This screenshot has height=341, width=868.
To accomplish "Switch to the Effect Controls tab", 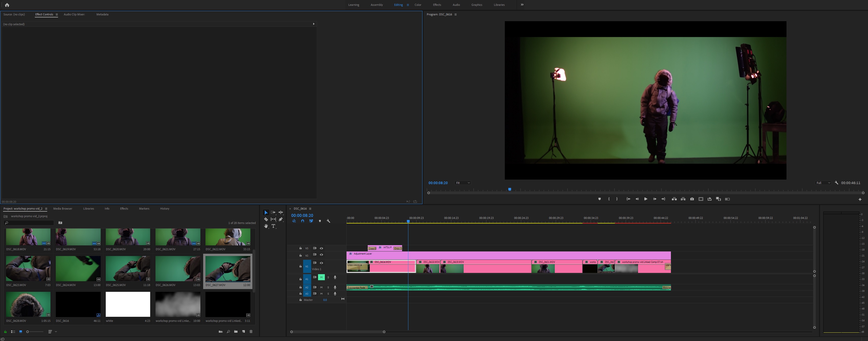I will (x=44, y=14).
